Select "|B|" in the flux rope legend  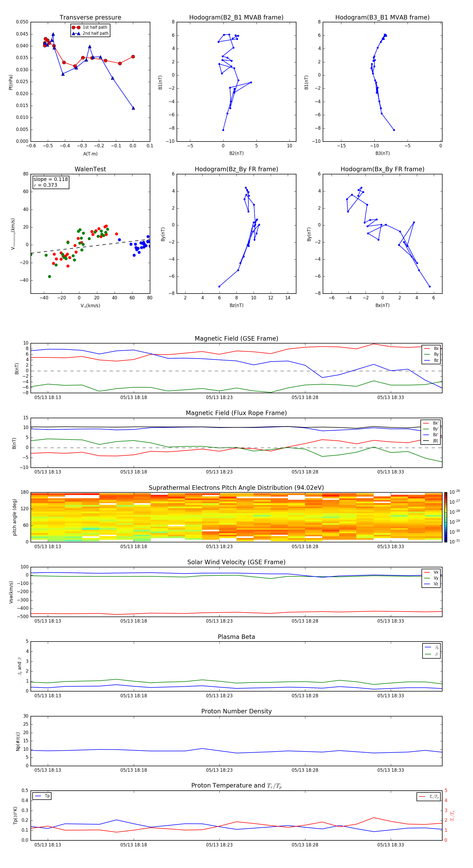431,441
